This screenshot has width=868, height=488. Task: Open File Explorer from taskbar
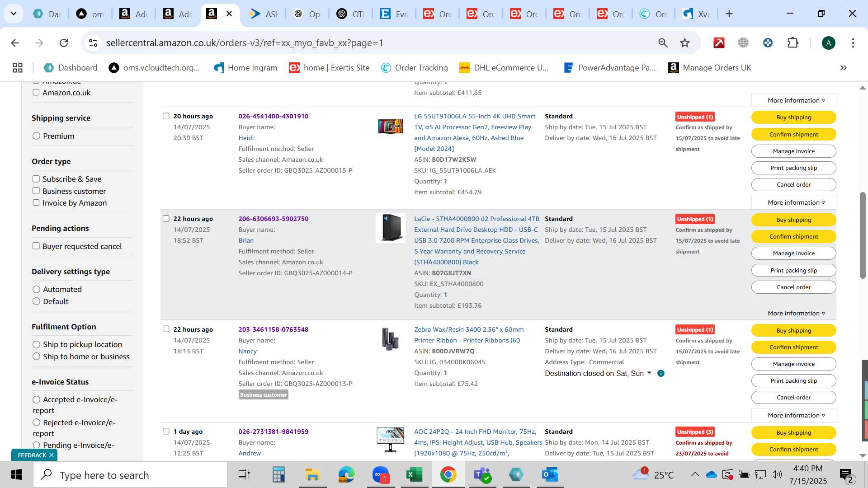pyautogui.click(x=312, y=475)
